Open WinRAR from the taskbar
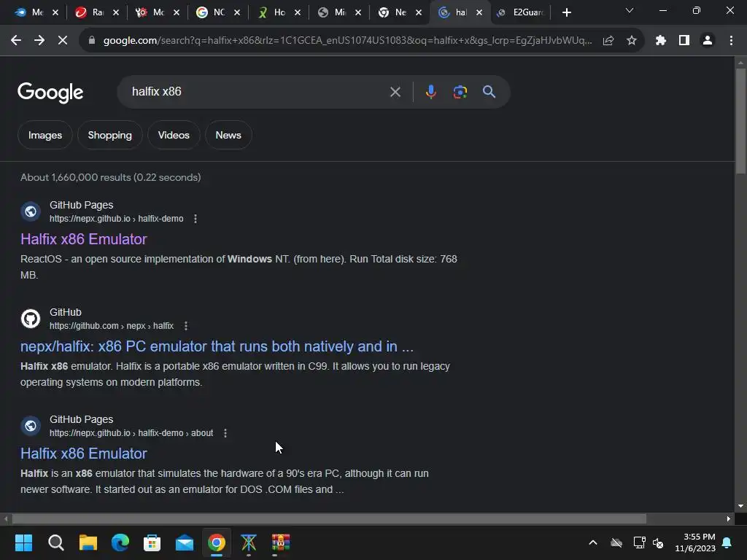The image size is (747, 560). coord(281,542)
